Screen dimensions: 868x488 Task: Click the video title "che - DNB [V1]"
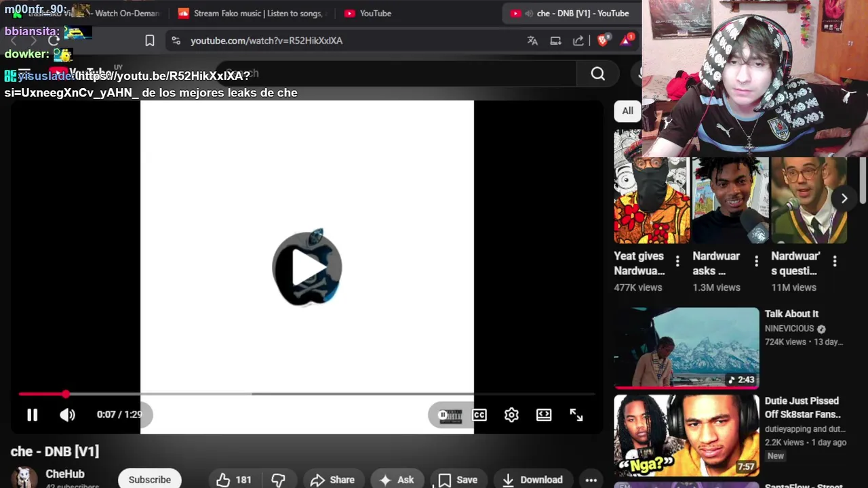point(55,451)
